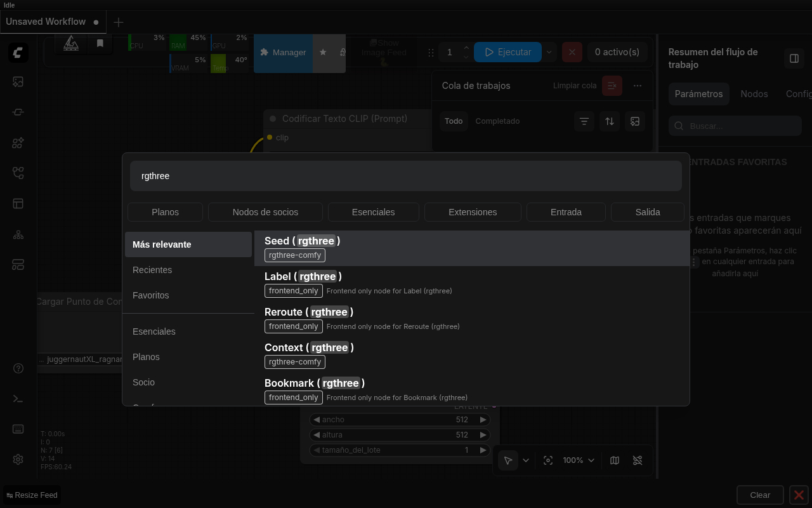Viewport: 812px width, 508px height.
Task: Open the queue sort arrows icon
Action: pos(610,121)
